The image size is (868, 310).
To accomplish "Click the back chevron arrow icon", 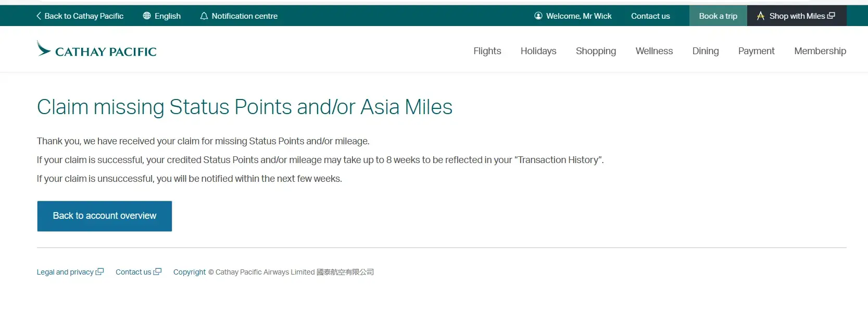I will pos(39,16).
